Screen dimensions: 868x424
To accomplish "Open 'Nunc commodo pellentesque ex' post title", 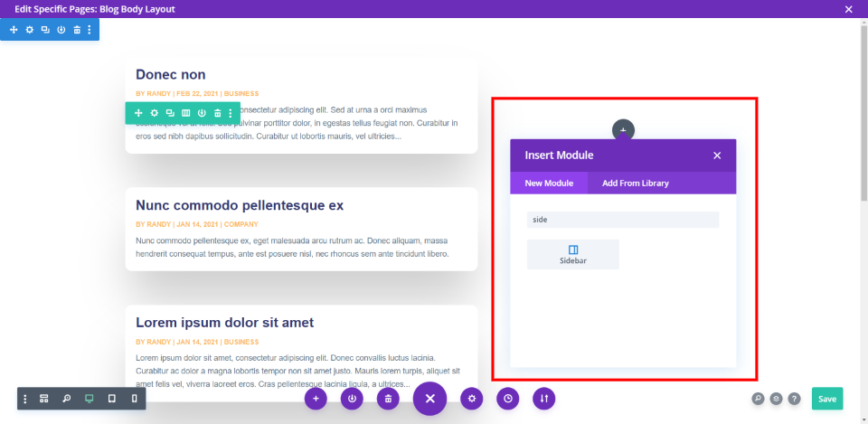I will [240, 205].
